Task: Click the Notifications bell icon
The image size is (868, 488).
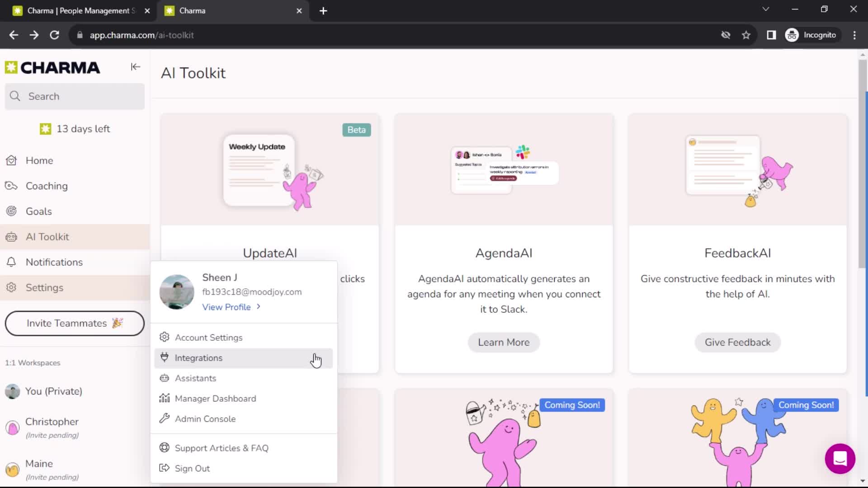Action: (x=11, y=262)
